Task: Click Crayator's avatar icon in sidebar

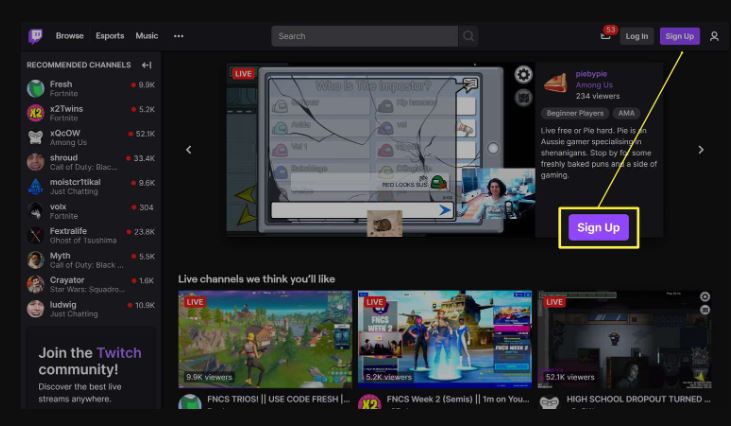Action: [35, 284]
